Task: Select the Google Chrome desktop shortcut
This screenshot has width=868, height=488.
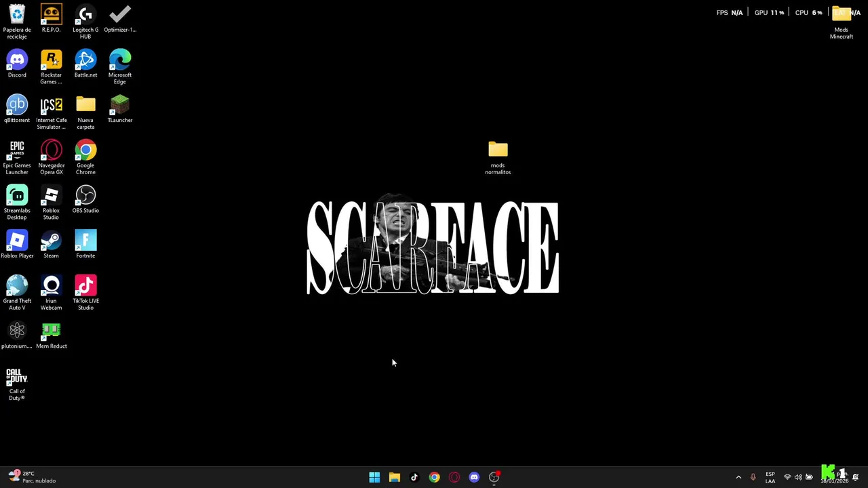Action: 85,158
